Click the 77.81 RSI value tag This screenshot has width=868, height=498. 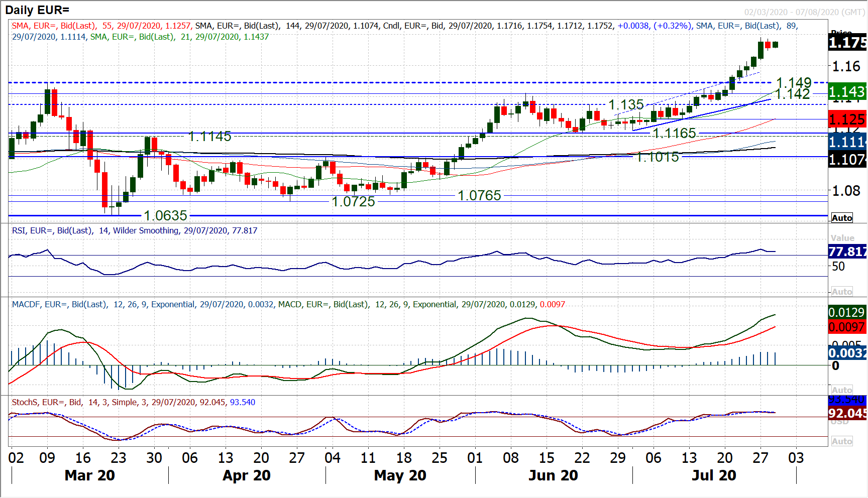coord(847,252)
